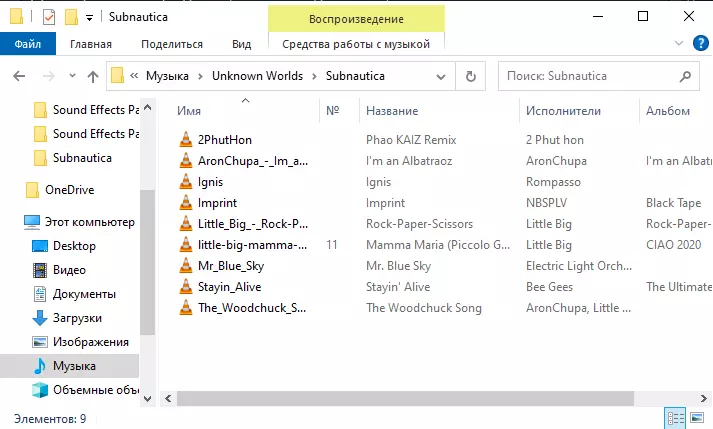Select OneDrive in the navigation pane
The height and width of the screenshot is (429, 713).
70,190
